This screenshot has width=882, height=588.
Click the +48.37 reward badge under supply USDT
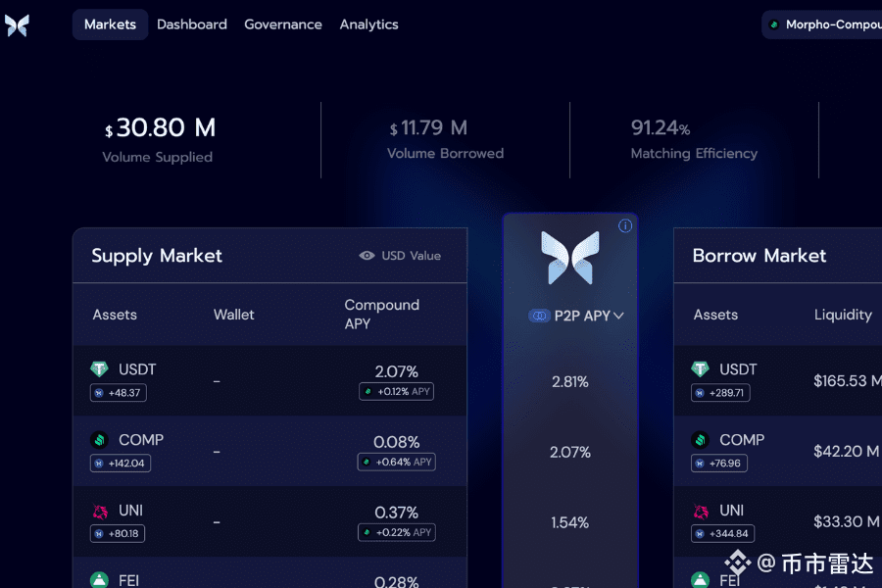[x=119, y=393]
